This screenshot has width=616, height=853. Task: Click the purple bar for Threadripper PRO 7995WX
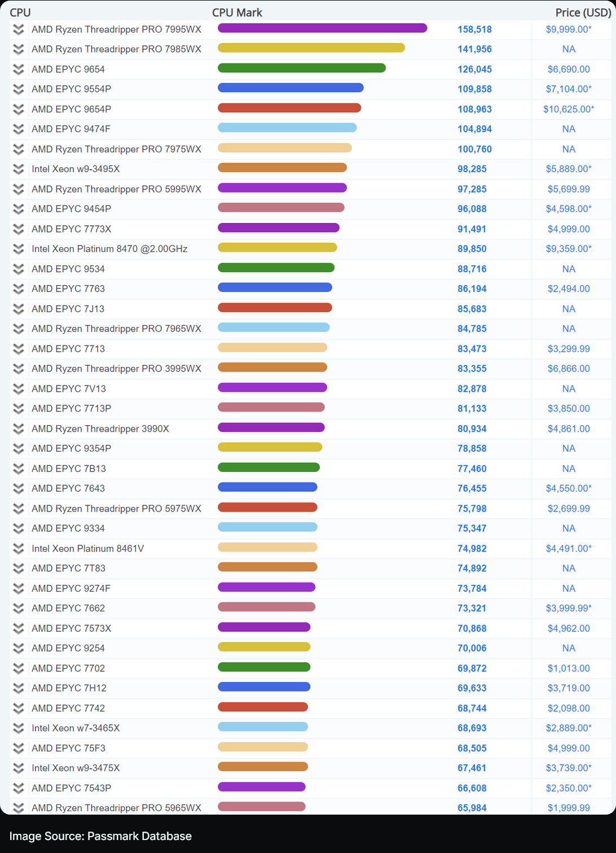coord(323,28)
